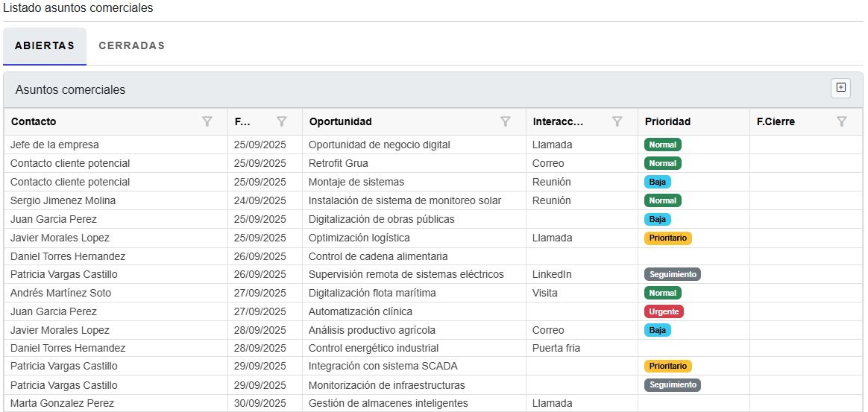
Task: Click Baja badge on Montaje de sistemas row
Action: [x=657, y=182]
